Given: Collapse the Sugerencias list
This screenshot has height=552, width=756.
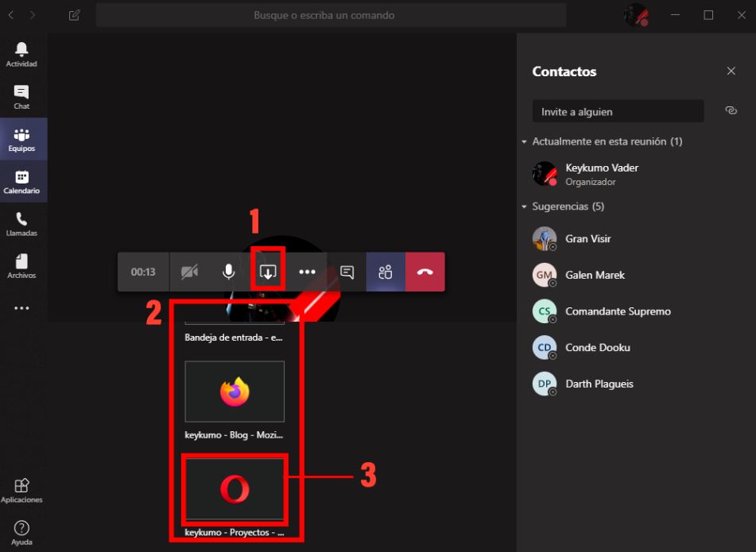Looking at the screenshot, I should click(525, 206).
